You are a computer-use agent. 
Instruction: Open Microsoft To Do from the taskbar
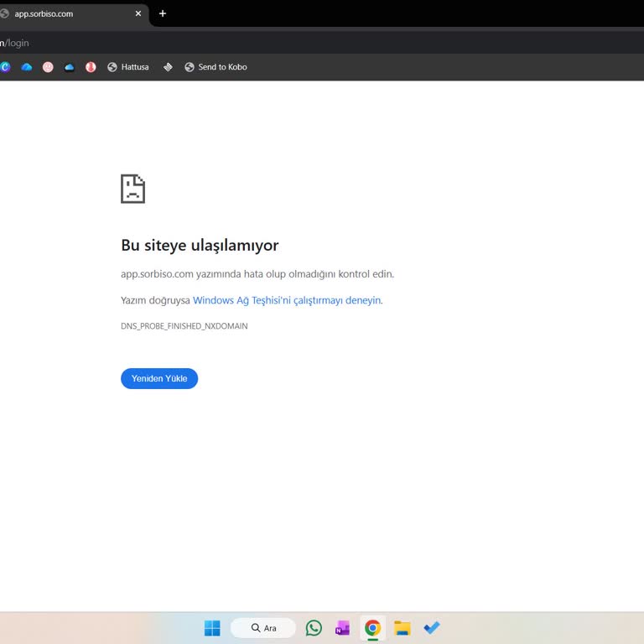point(432,627)
